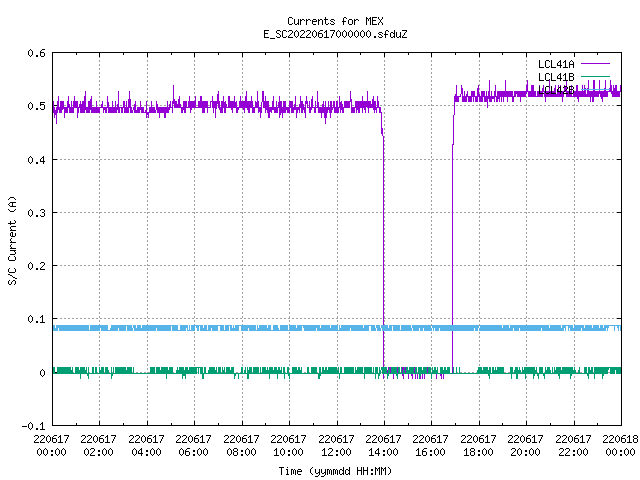Click the x-axis tick label 220617 16:00
This screenshot has height=480, width=640.
point(431,446)
